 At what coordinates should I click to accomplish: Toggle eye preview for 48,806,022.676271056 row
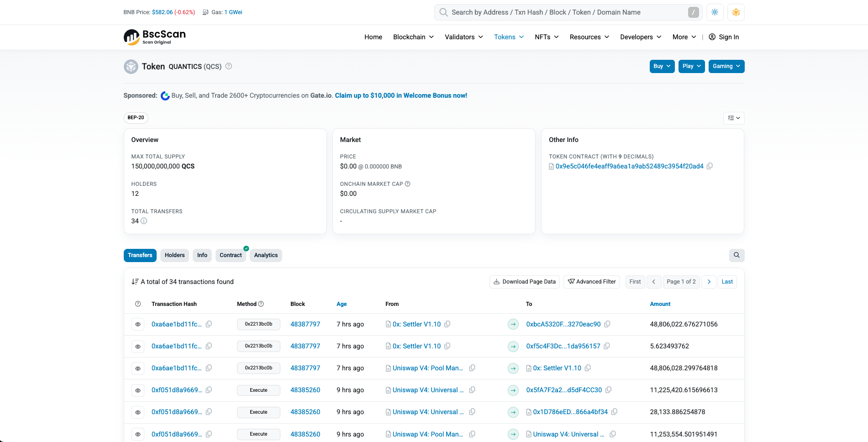[x=138, y=324]
